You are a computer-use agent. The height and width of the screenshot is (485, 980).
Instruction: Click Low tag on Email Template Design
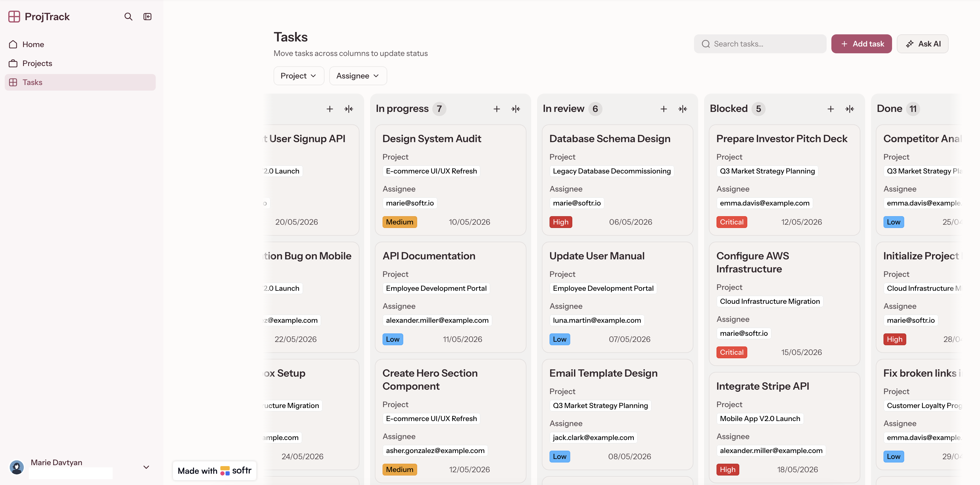pos(560,456)
